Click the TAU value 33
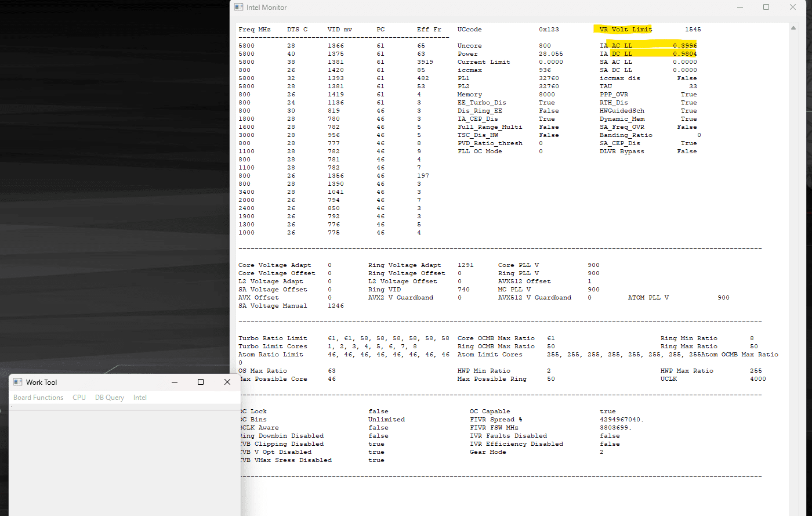The height and width of the screenshot is (516, 812). 693,86
